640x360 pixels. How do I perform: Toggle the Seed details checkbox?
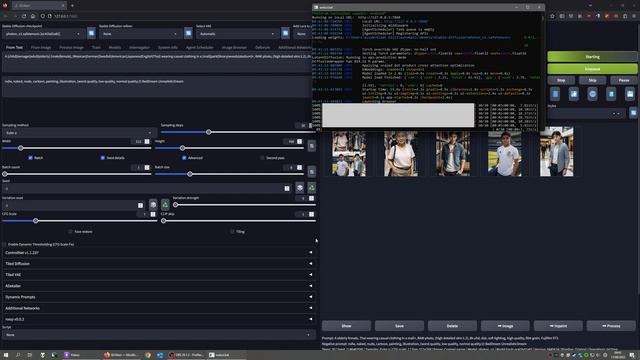pos(102,158)
